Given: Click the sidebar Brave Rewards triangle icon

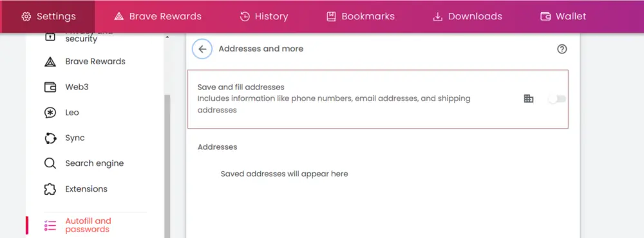Looking at the screenshot, I should 50,62.
